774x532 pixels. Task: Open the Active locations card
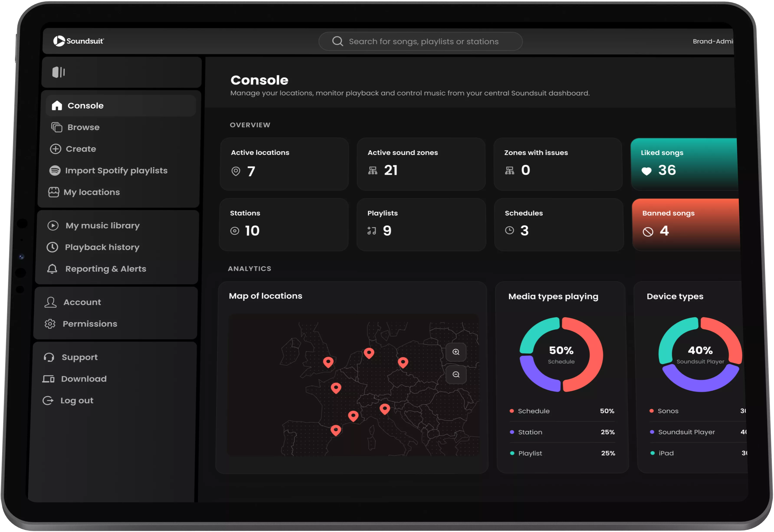[284, 164]
